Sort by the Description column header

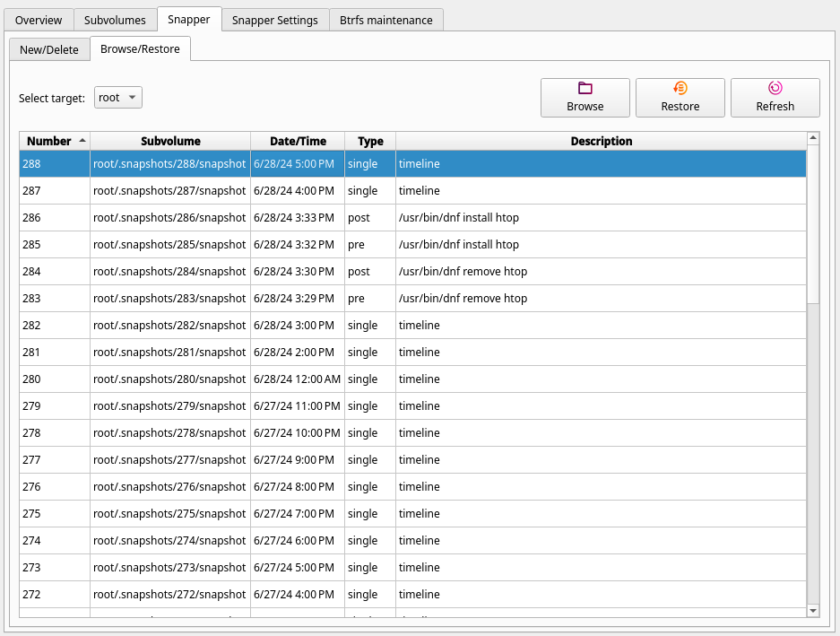pyautogui.click(x=601, y=141)
